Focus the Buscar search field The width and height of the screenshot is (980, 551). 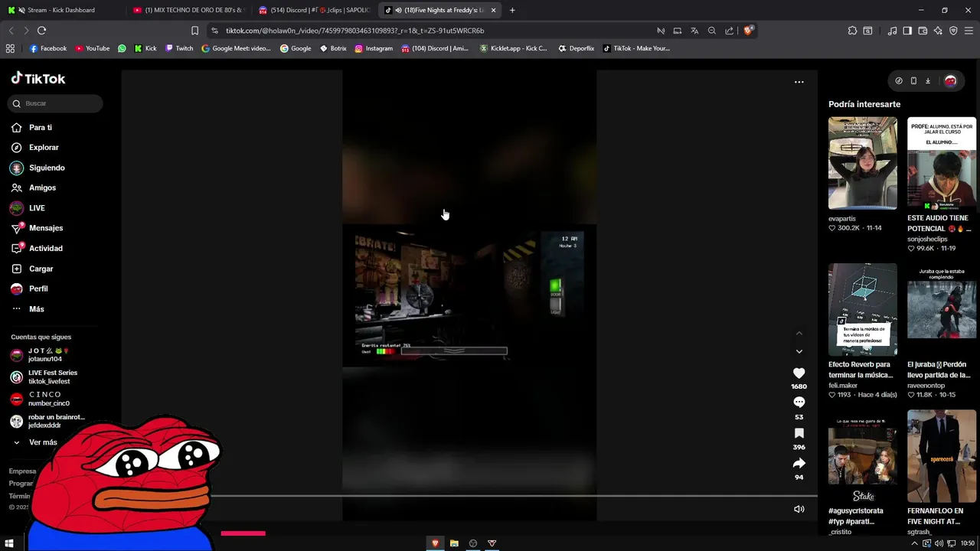55,103
